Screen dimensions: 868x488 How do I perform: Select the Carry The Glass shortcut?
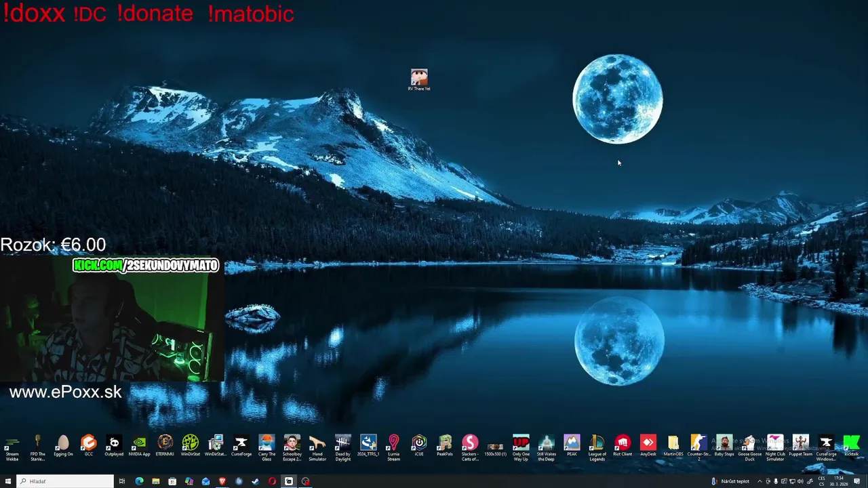point(267,448)
